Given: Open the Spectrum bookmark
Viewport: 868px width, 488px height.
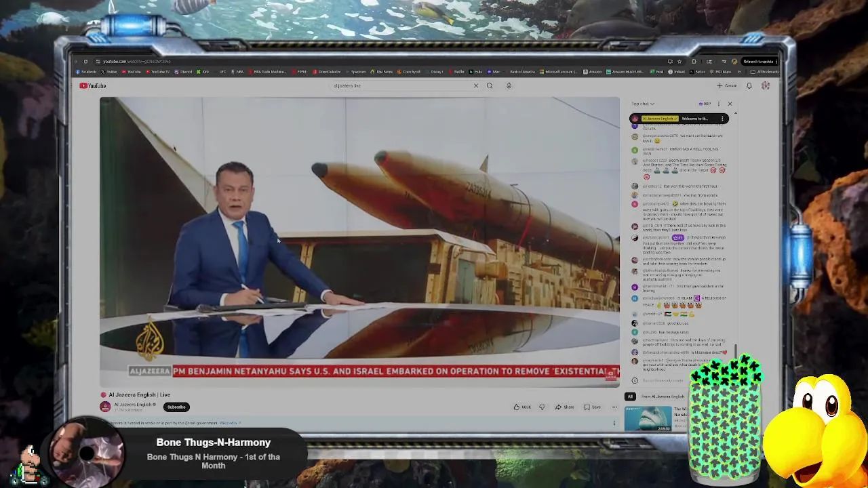Looking at the screenshot, I should coord(356,72).
